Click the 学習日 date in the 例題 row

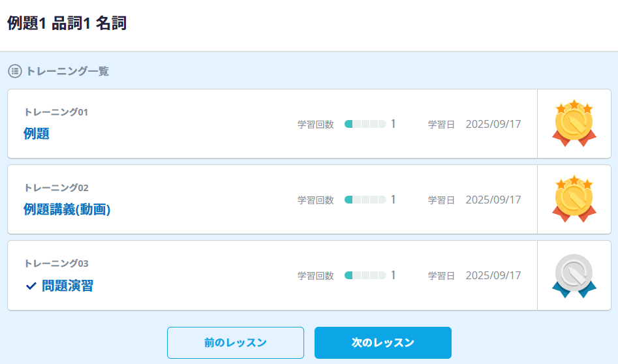click(x=493, y=124)
